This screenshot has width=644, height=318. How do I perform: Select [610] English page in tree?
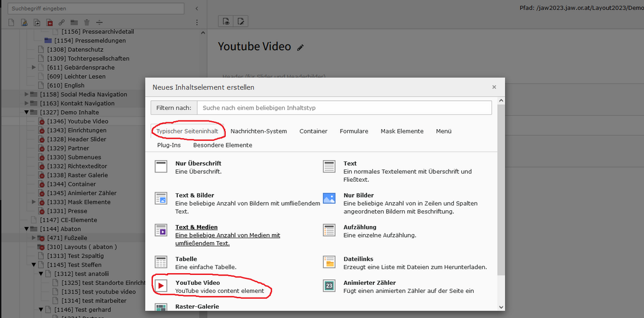click(x=66, y=86)
